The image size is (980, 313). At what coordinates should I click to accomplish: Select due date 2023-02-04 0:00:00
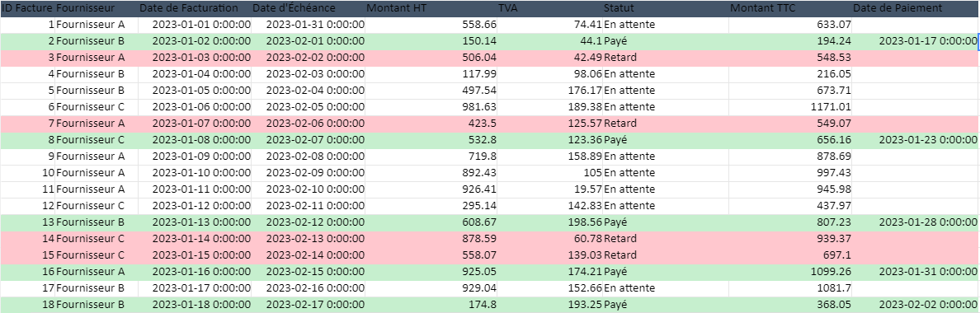pyautogui.click(x=309, y=91)
